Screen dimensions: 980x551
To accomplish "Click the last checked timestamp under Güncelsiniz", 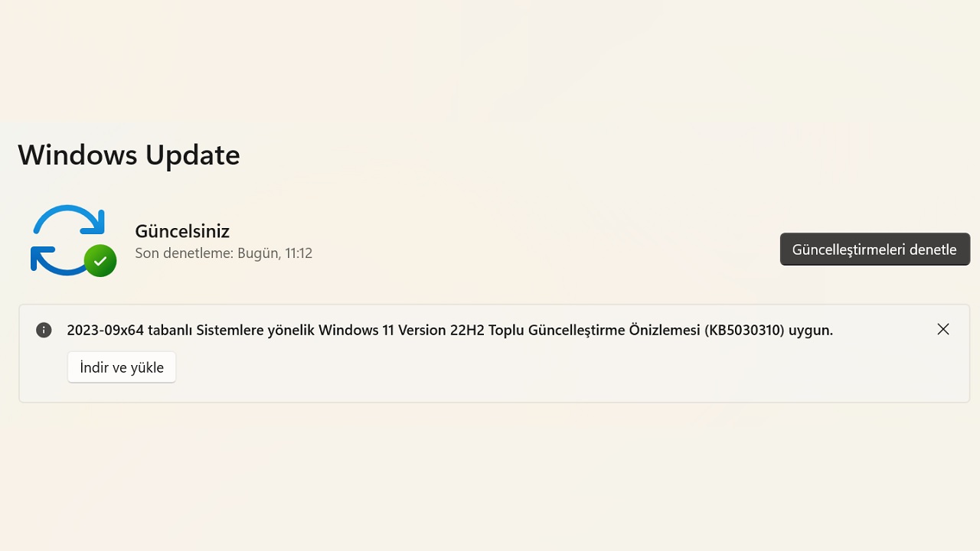I will point(224,253).
